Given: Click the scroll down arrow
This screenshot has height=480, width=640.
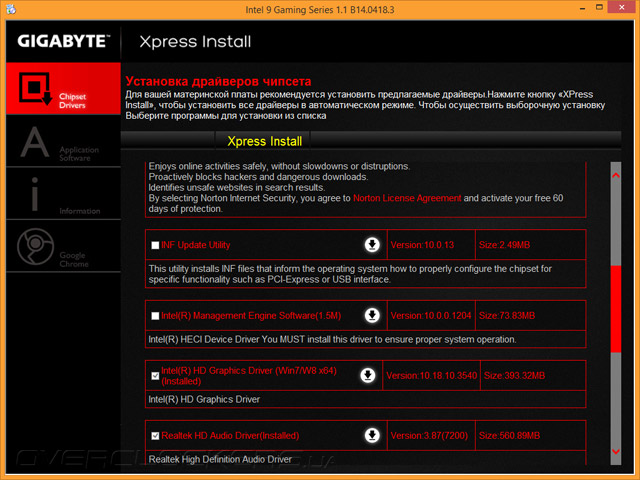Looking at the screenshot, I should (616, 451).
